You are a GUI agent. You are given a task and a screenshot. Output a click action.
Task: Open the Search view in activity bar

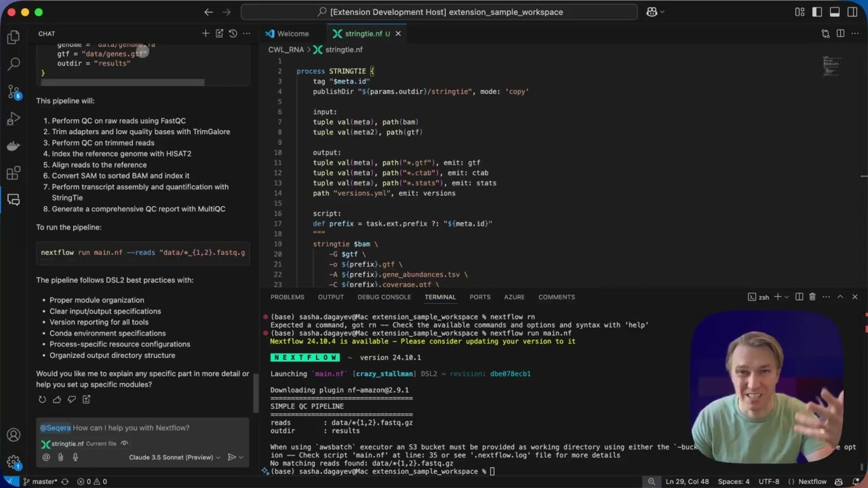(x=14, y=64)
